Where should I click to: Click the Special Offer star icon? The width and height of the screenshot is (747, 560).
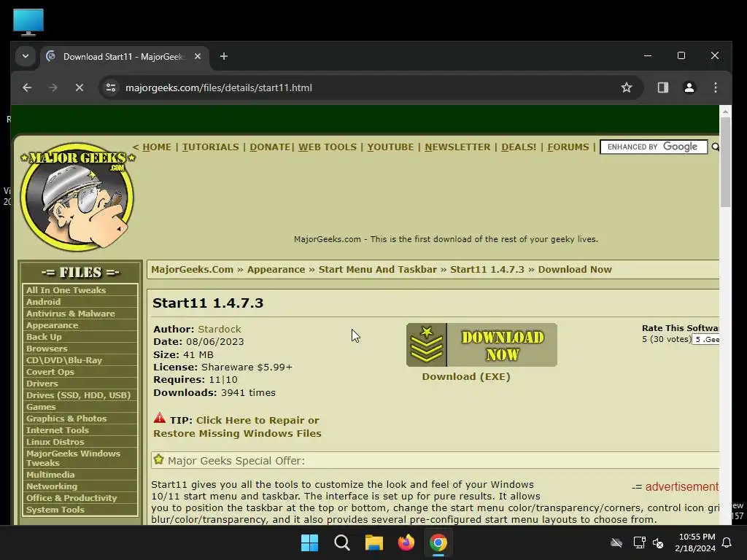tap(158, 459)
